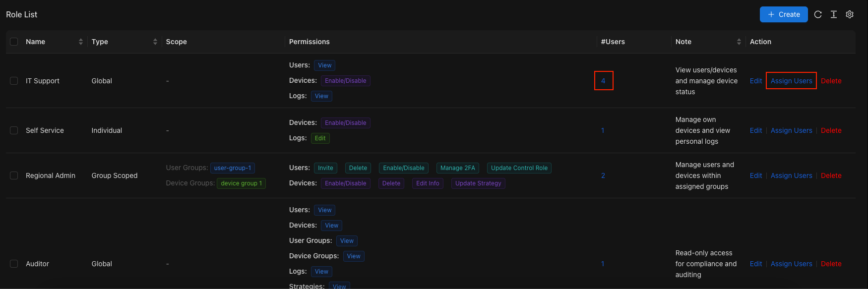Click Auditor's User Groups View tag
Screen dimensions: 868x289
pyautogui.click(x=347, y=241)
